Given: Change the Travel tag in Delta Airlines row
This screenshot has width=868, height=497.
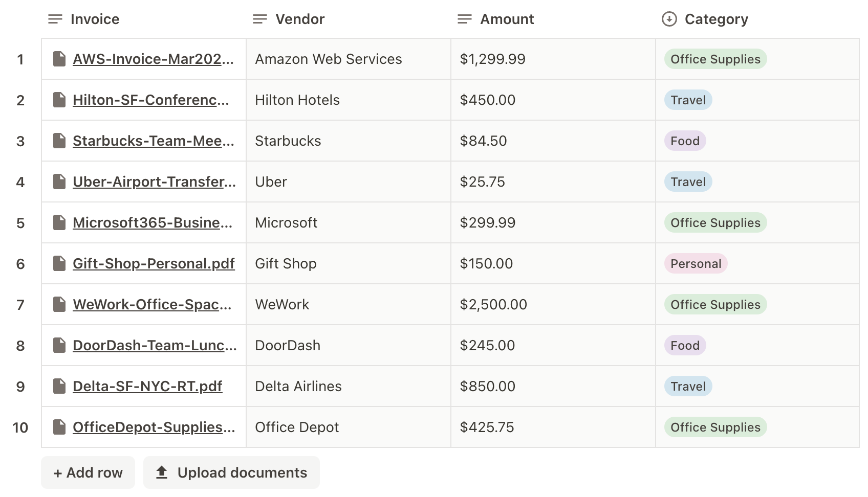Looking at the screenshot, I should [x=688, y=386].
